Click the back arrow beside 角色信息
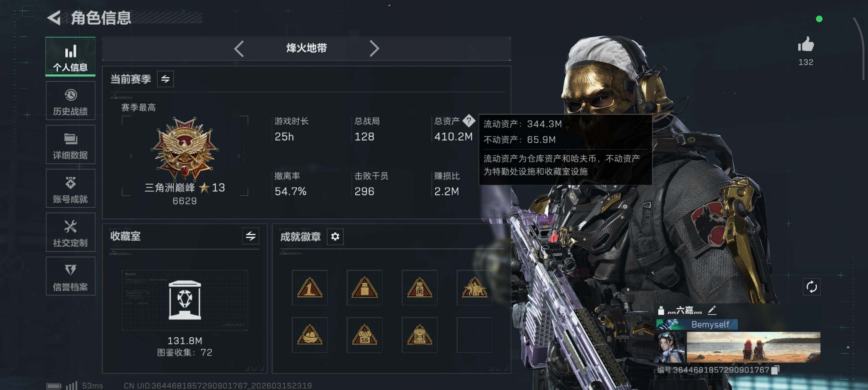Screen dimensions: 868x390 tap(54, 18)
